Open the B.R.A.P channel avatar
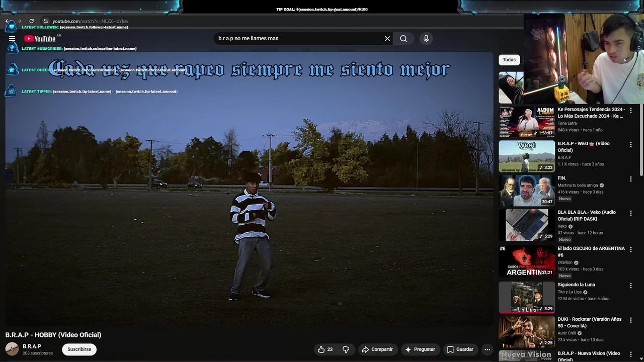The width and height of the screenshot is (644, 362). tap(12, 349)
